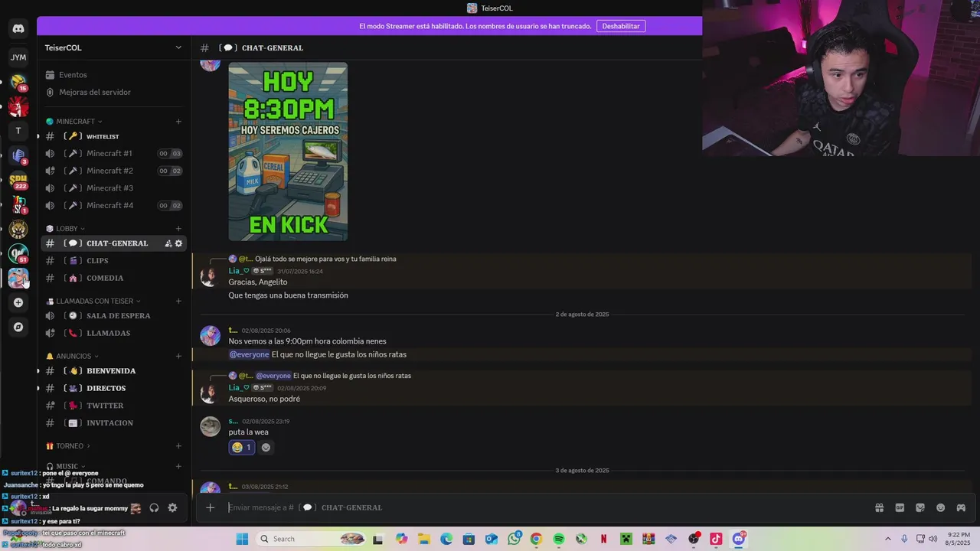Open Spotify in the taskbar
The width and height of the screenshot is (980, 551).
[558, 539]
